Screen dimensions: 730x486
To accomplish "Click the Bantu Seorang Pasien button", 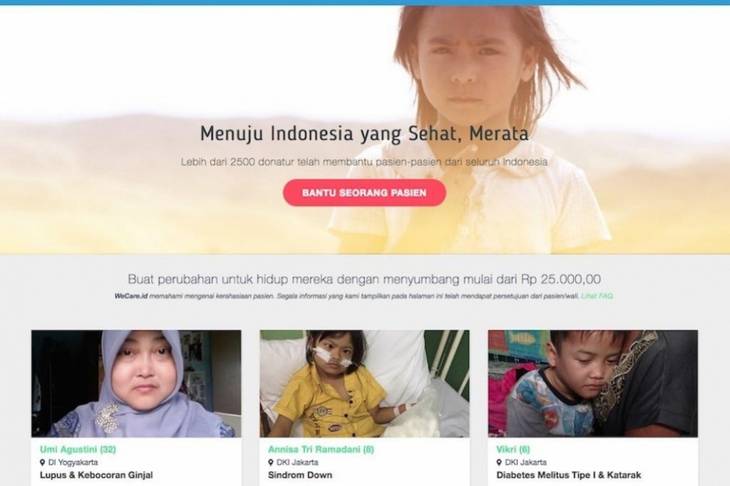I will tap(364, 193).
